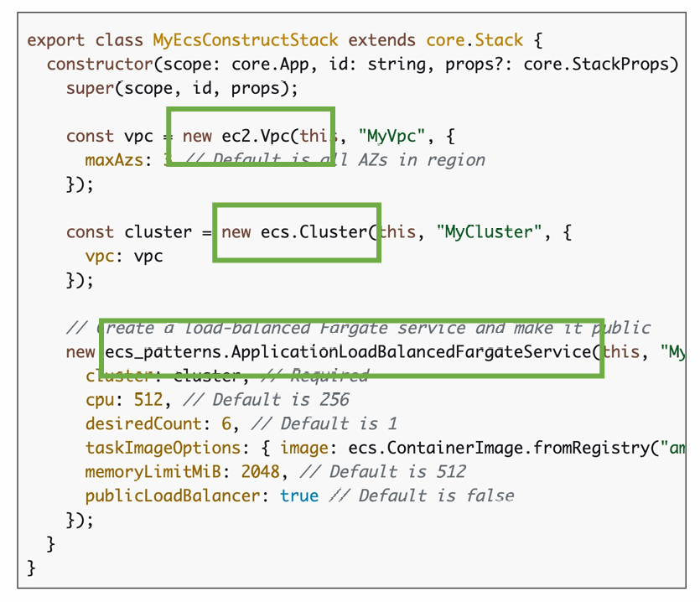Screen dimensions: 700x602
Task: Click the 'id: string' parameter
Action: 378,65
